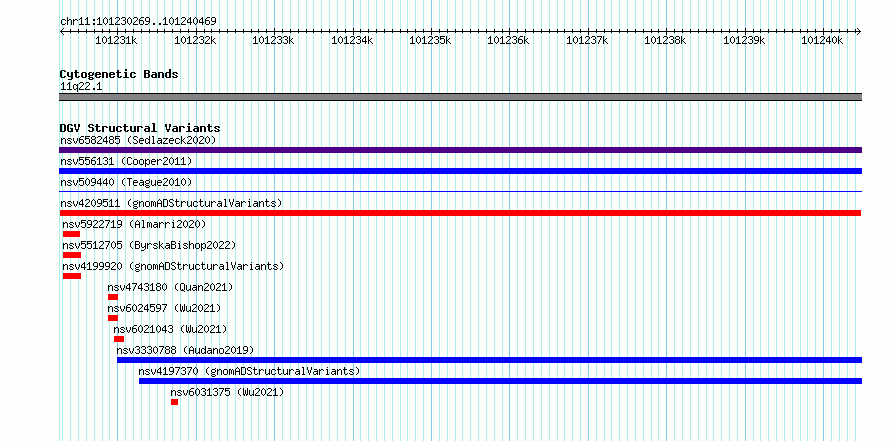Click ruler tick labeled 101232k
This screenshot has height=441, width=890.
[x=195, y=40]
